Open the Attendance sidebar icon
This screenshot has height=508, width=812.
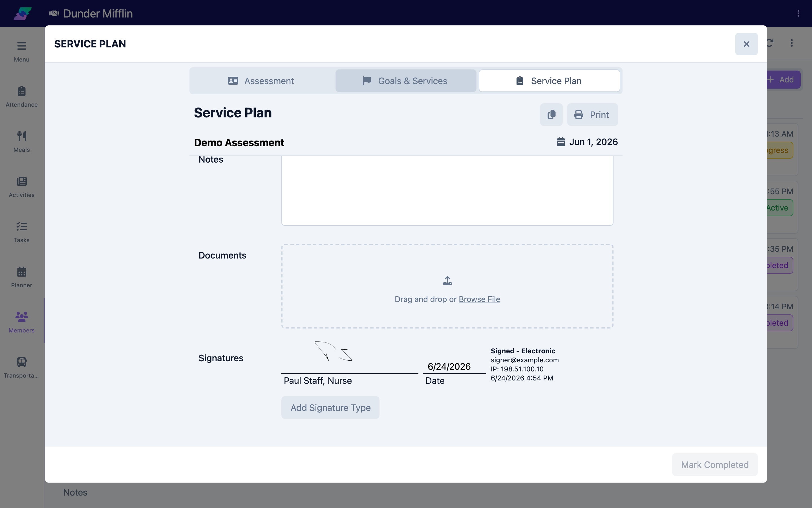(x=21, y=91)
